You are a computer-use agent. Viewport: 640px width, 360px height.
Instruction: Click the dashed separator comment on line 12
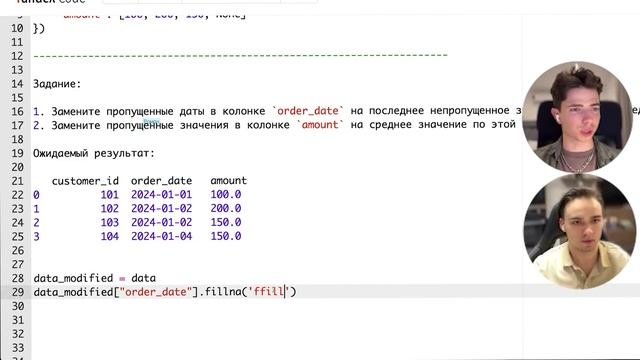coord(240,56)
